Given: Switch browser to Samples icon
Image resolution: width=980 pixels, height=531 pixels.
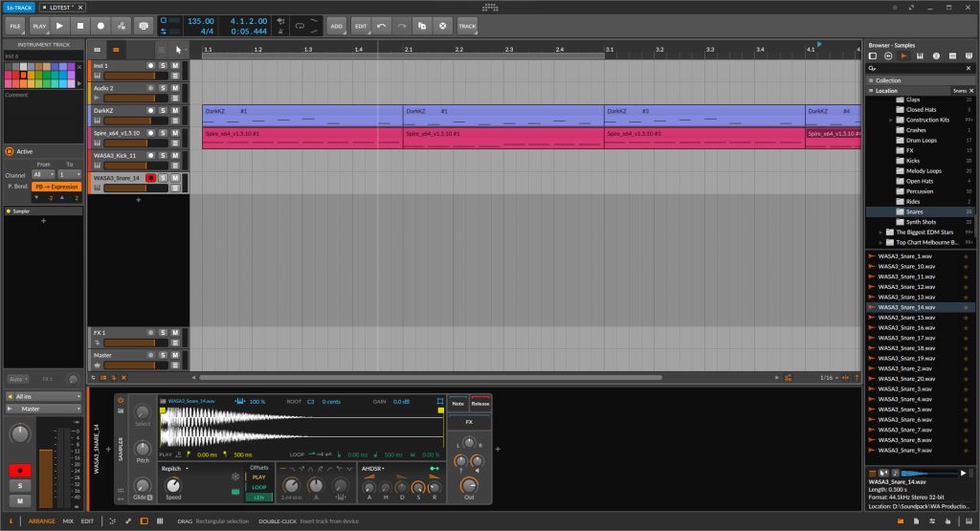Looking at the screenshot, I should pos(903,56).
